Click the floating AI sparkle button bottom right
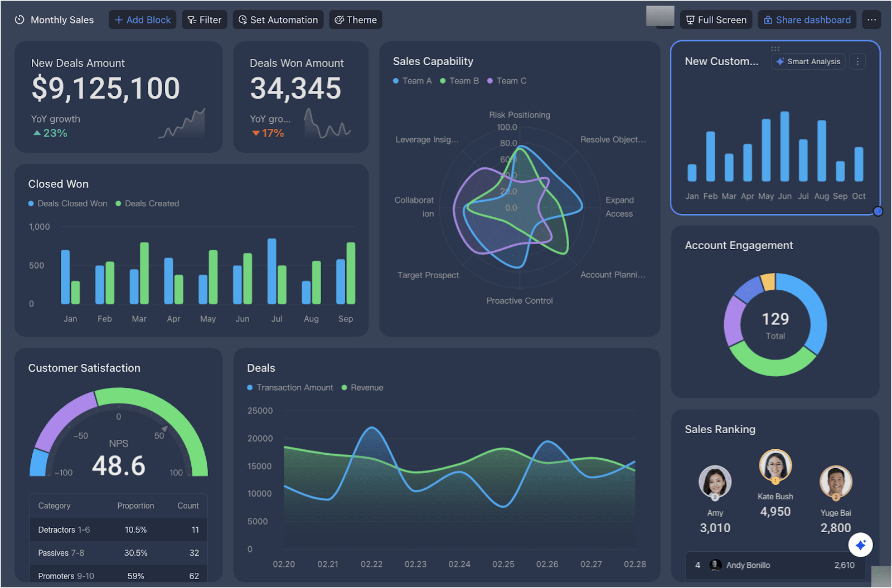The image size is (892, 588). [860, 545]
